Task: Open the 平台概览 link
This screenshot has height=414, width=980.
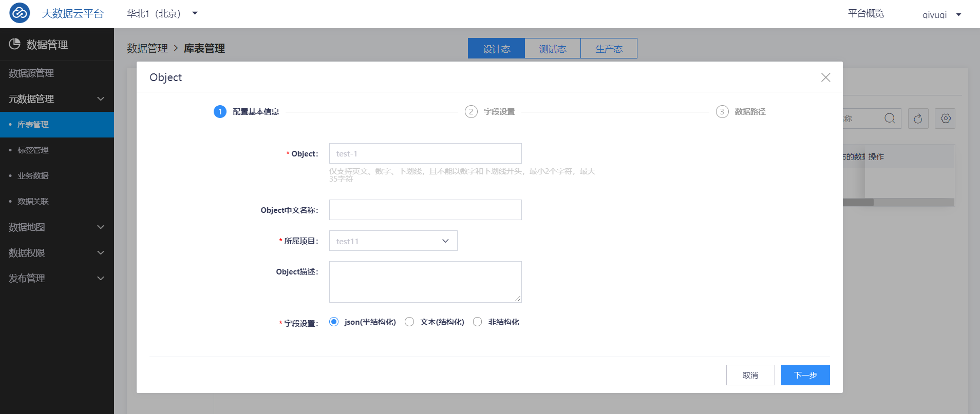Action: (x=866, y=13)
